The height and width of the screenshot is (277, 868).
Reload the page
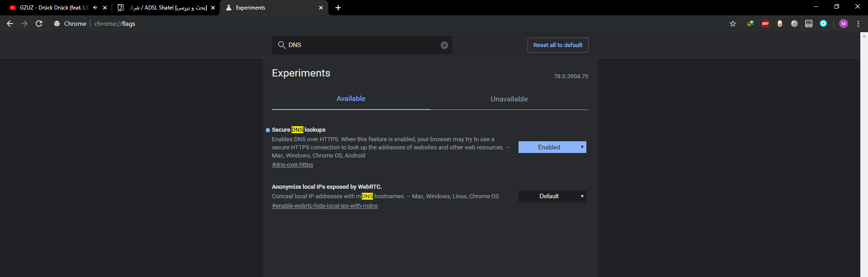coord(39,24)
